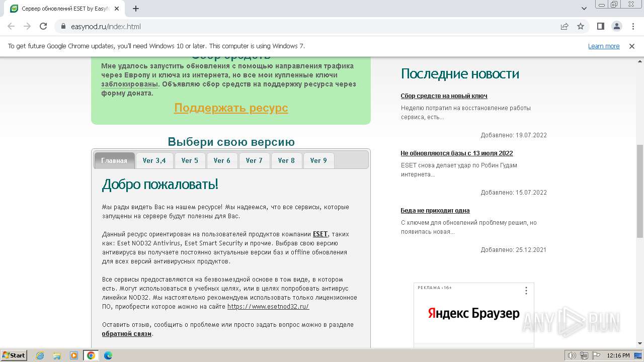The height and width of the screenshot is (362, 644).
Task: Click the browser forward arrow
Action: point(27,27)
